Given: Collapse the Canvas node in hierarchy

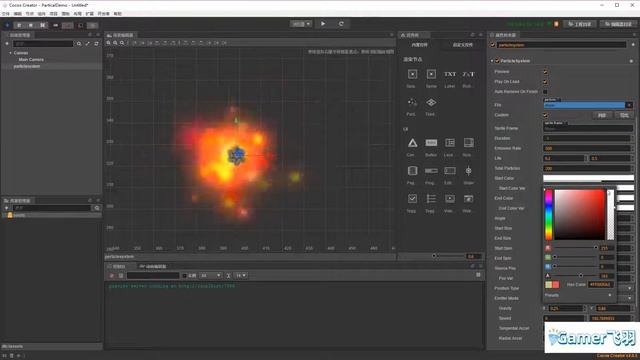Looking at the screenshot, I should (11, 53).
